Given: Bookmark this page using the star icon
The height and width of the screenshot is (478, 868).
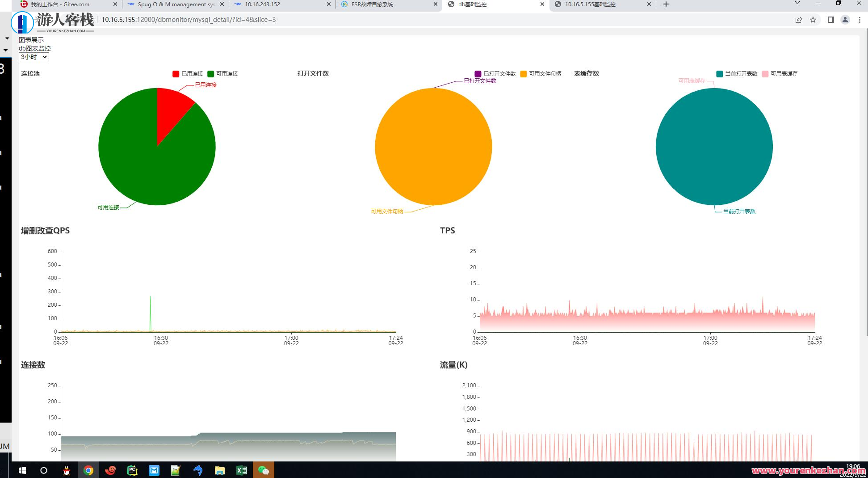Looking at the screenshot, I should click(x=813, y=20).
